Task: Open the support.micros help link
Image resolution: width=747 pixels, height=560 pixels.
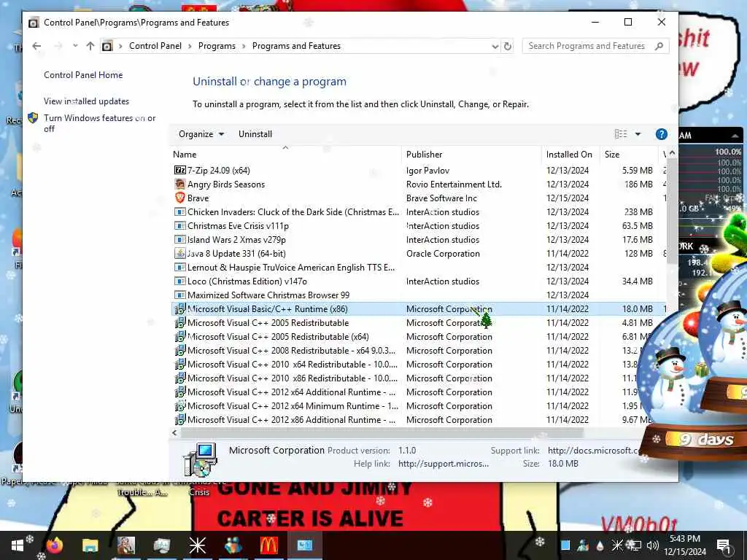Action: [x=444, y=463]
